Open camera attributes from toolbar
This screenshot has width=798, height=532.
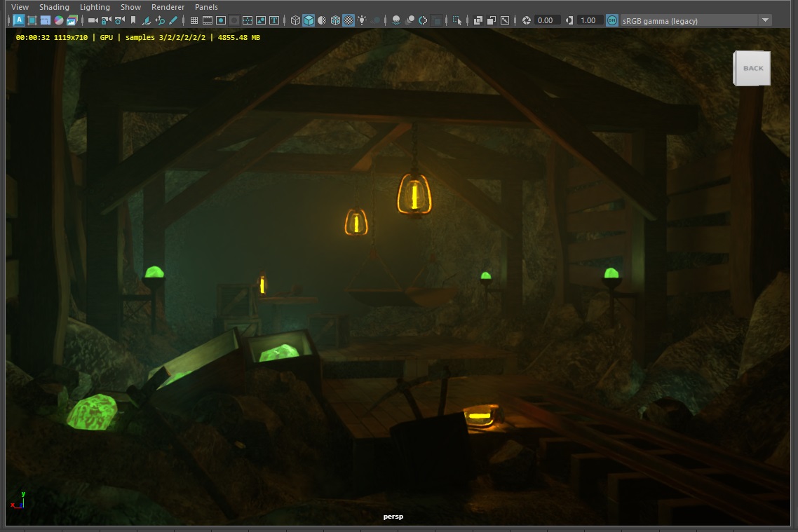click(x=119, y=20)
